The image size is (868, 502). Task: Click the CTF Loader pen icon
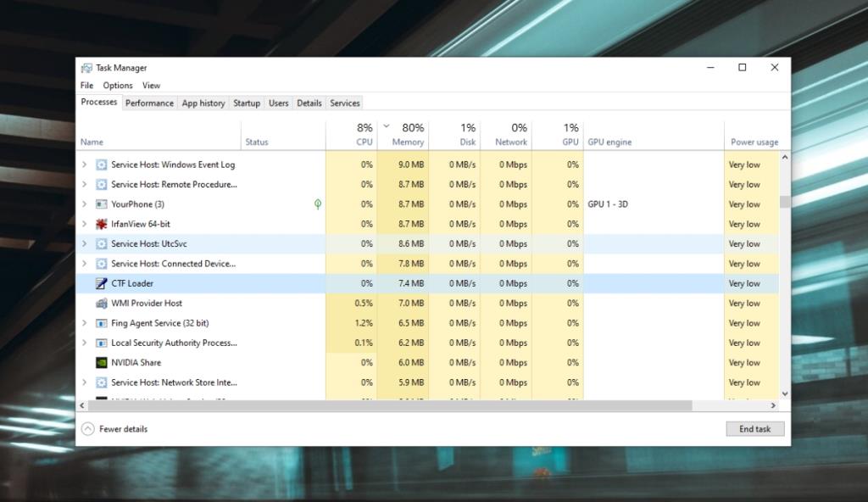pyautogui.click(x=102, y=283)
